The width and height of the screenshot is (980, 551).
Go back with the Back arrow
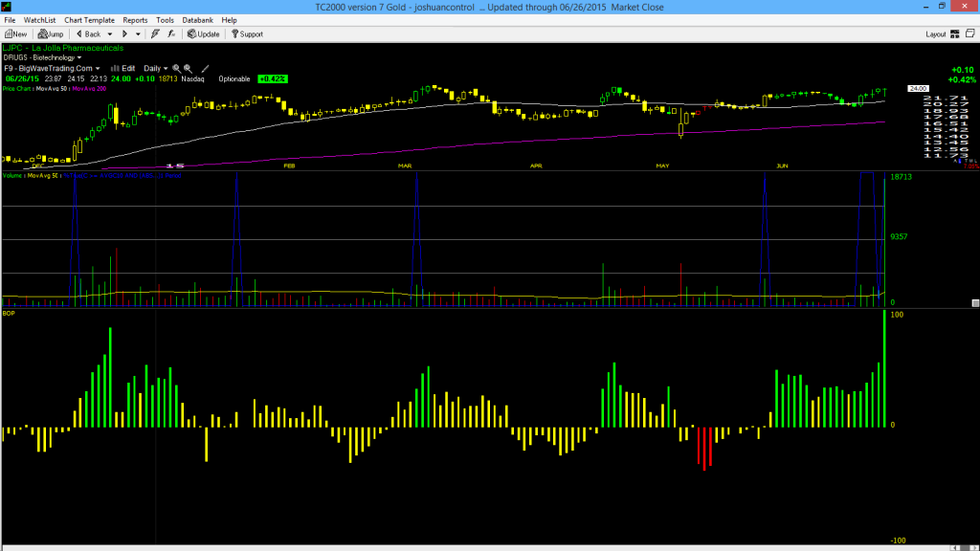(x=88, y=34)
